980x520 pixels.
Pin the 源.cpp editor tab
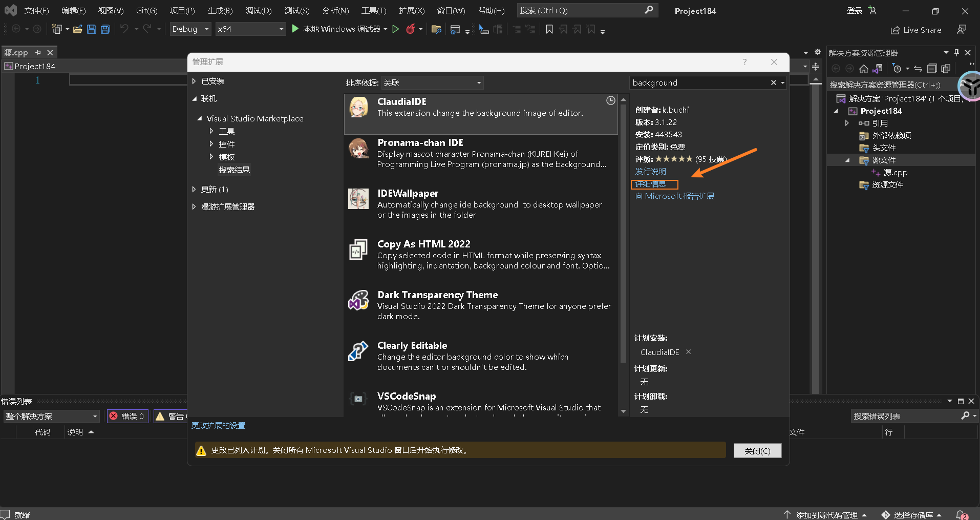(38, 52)
